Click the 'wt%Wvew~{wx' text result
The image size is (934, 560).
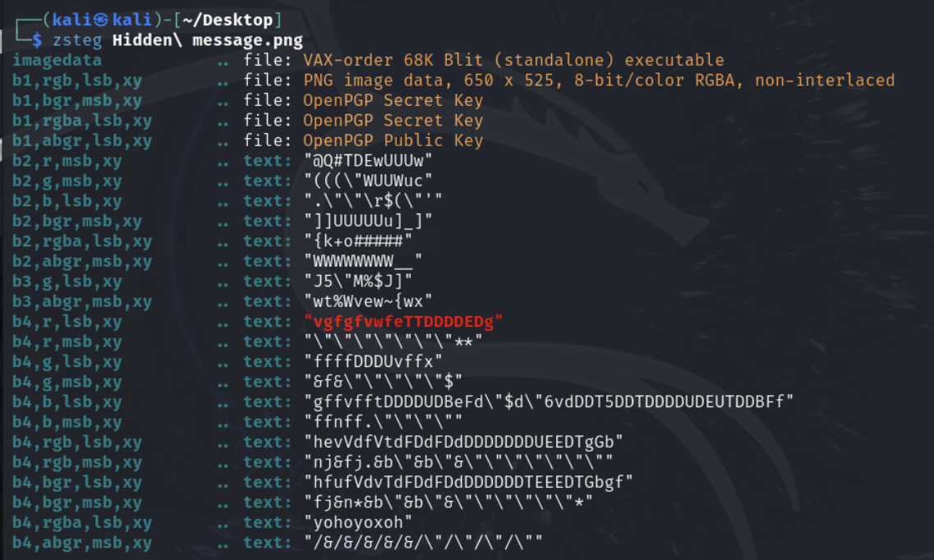coord(367,301)
